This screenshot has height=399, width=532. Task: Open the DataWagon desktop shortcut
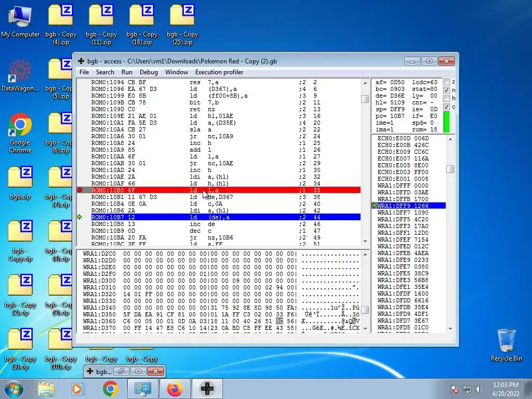(20, 75)
